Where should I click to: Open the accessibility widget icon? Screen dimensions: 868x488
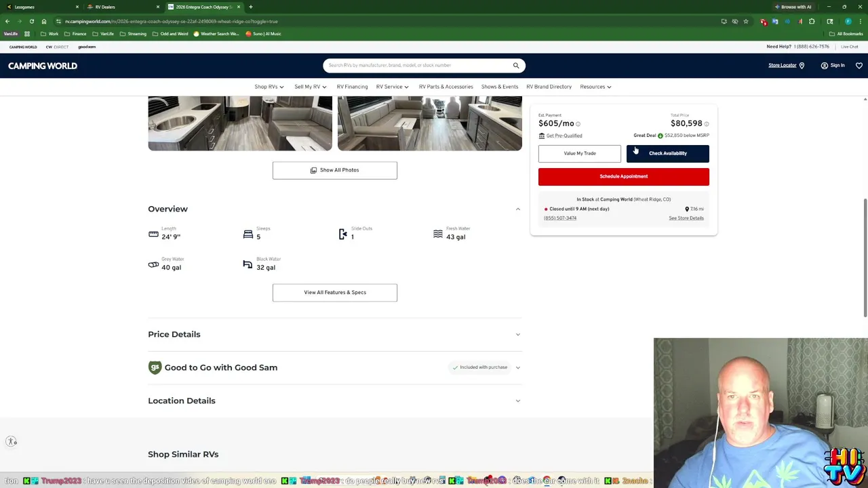pyautogui.click(x=12, y=441)
